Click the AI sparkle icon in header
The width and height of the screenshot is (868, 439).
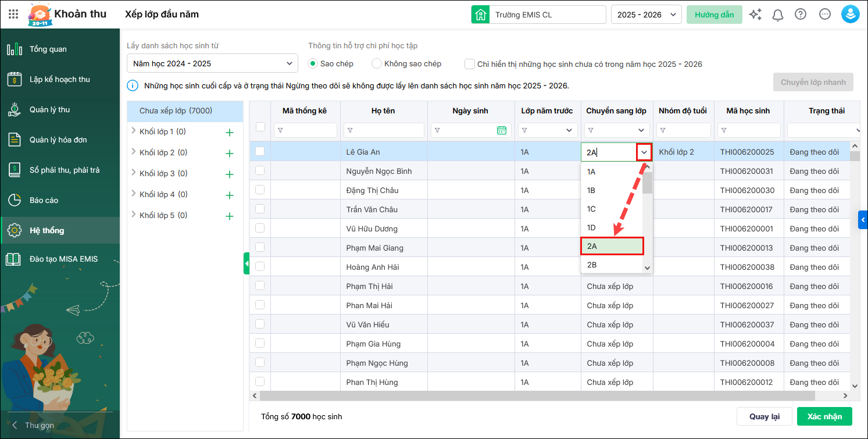tap(755, 15)
